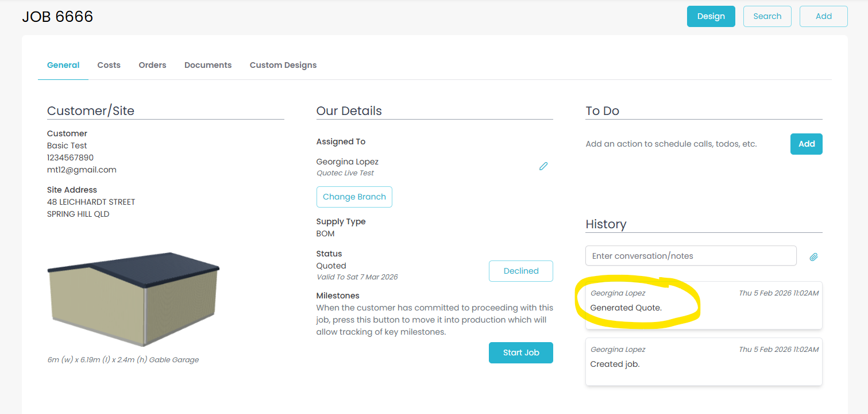Add a new To Do action
868x414 pixels.
(806, 144)
